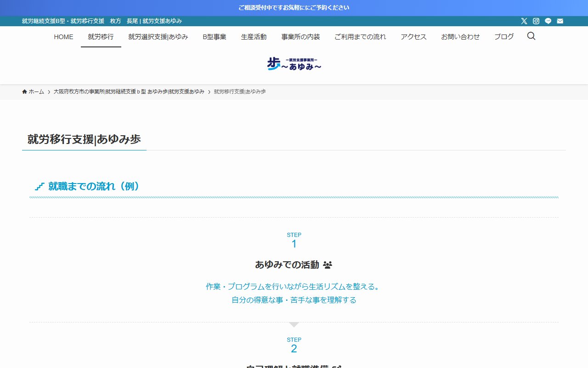Click the 就労移行支援|あゆみ歩 breadcrumb text

[240, 92]
